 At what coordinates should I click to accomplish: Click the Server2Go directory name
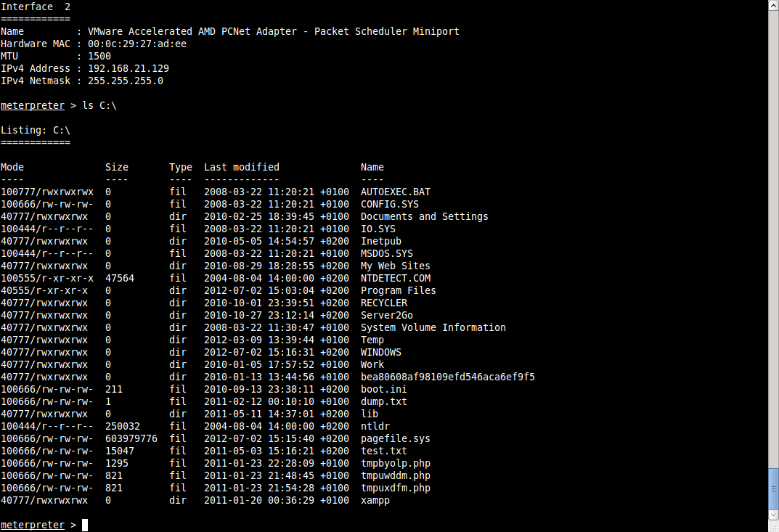click(x=386, y=315)
